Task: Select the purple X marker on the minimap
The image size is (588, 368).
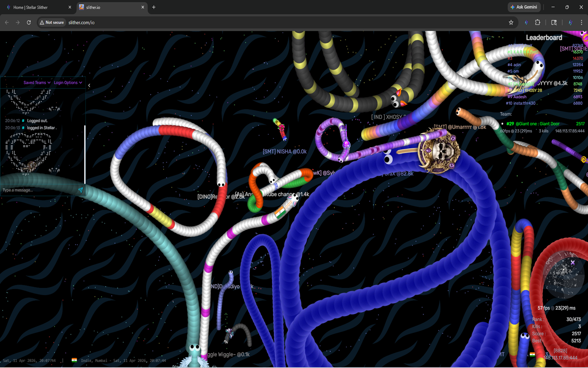Action: pyautogui.click(x=573, y=263)
